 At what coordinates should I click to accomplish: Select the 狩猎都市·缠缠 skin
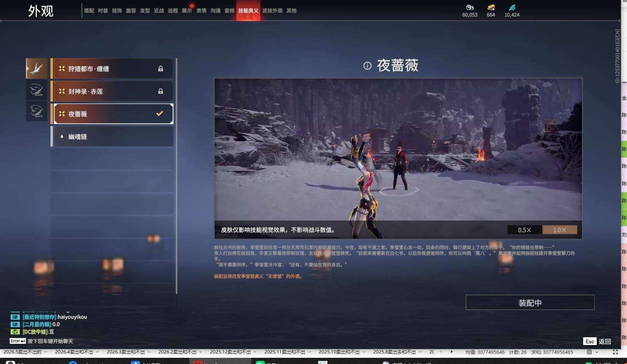tap(112, 69)
